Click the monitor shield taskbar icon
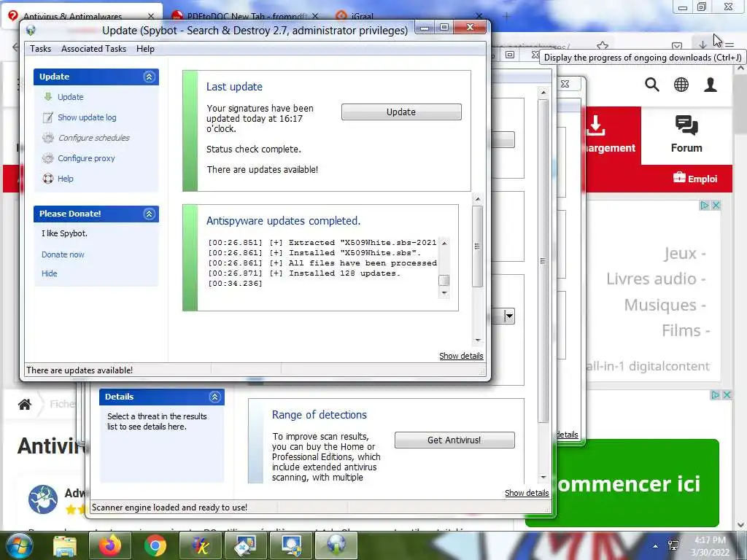Screen dimensions: 747x560 pos(290,545)
